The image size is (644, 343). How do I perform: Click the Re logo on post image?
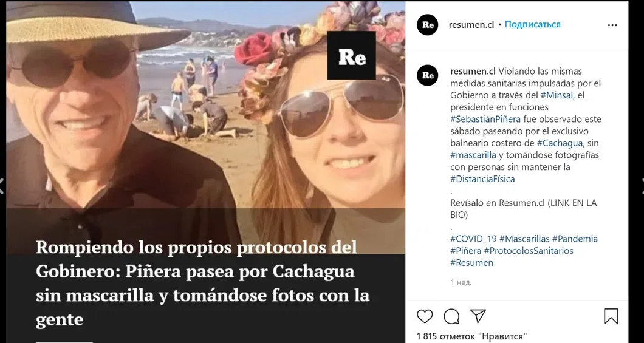(x=352, y=55)
